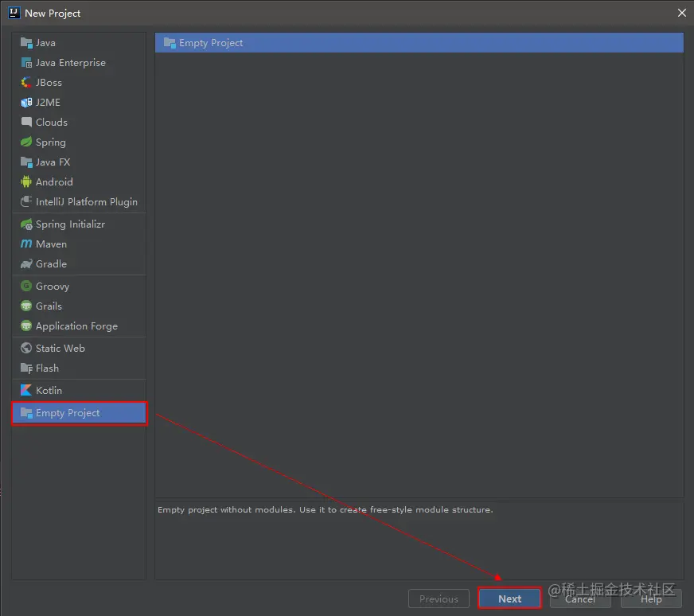The height and width of the screenshot is (616, 694).
Task: Click the Empty Project icon in sidebar
Action: pyautogui.click(x=26, y=413)
